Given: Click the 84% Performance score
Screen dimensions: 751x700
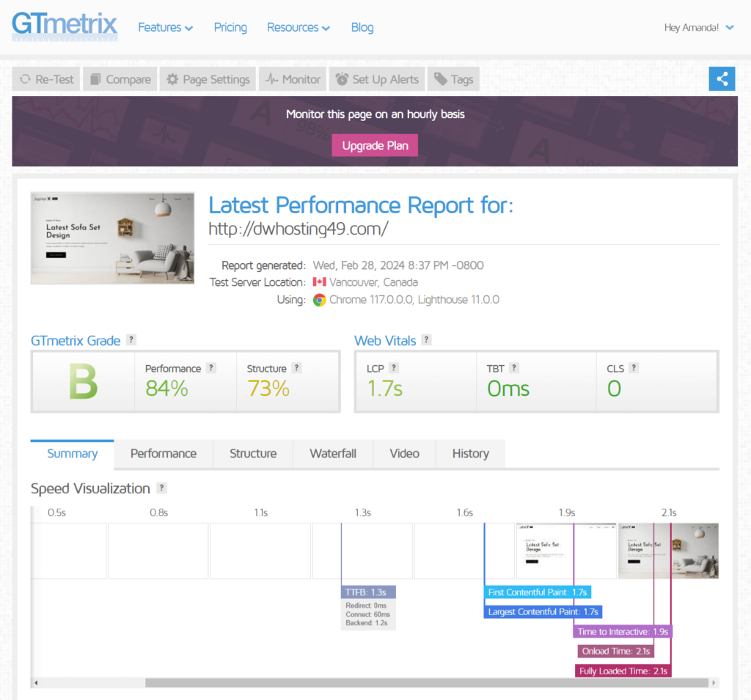Looking at the screenshot, I should [x=166, y=388].
